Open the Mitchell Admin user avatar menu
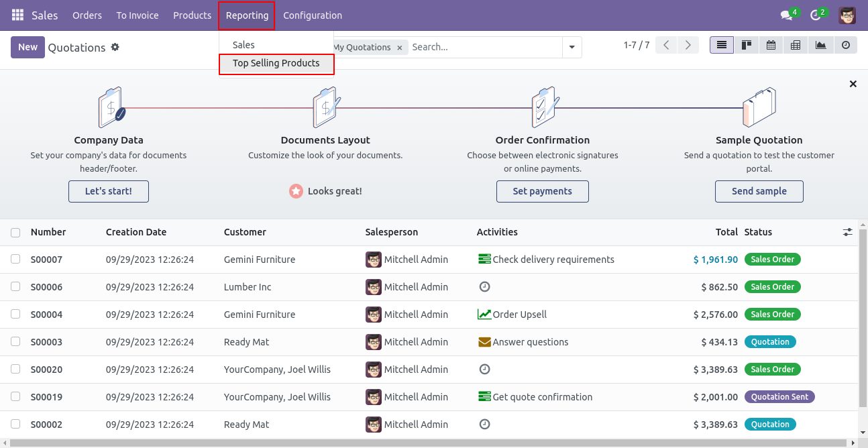This screenshot has height=448, width=868. 847,15
